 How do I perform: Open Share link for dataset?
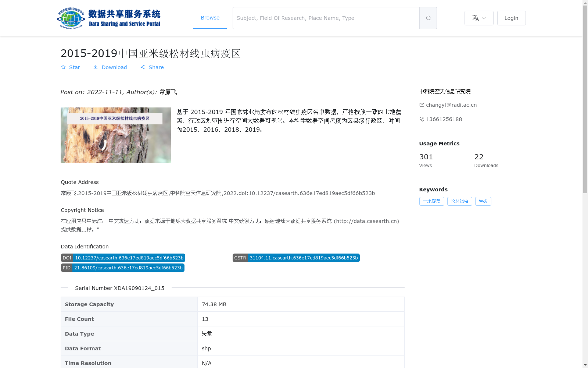(156, 67)
